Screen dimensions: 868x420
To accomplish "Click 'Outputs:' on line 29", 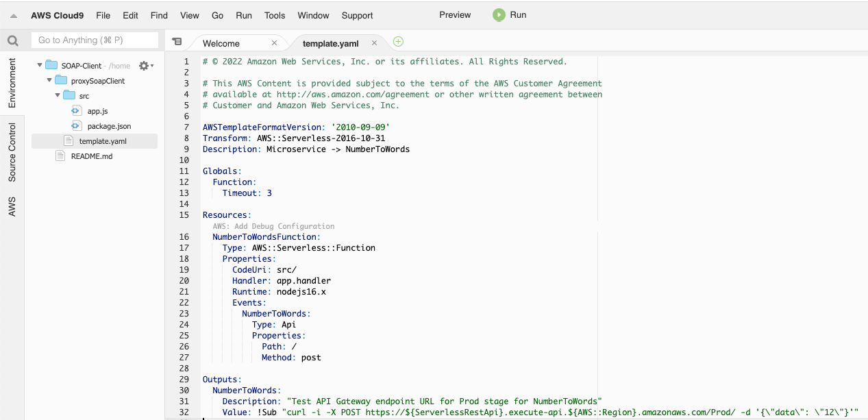I will coord(222,380).
